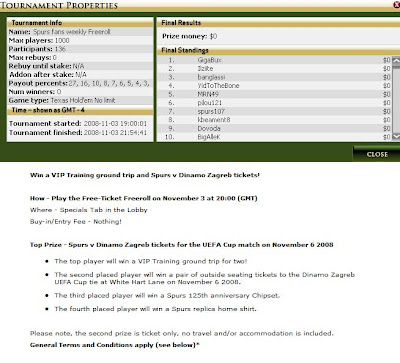Click the top player VIP trip bullet
400x363 pixels.
click(x=151, y=261)
